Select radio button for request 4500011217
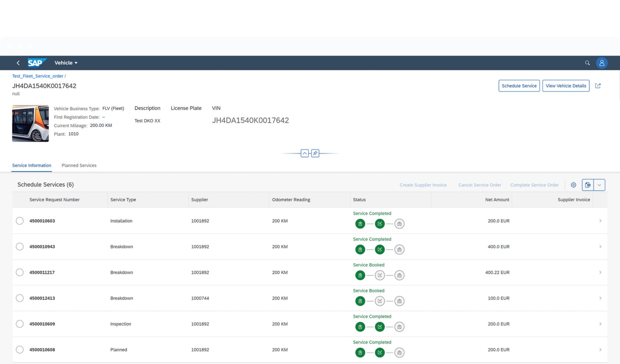This screenshot has width=620, height=364. pos(20,272)
